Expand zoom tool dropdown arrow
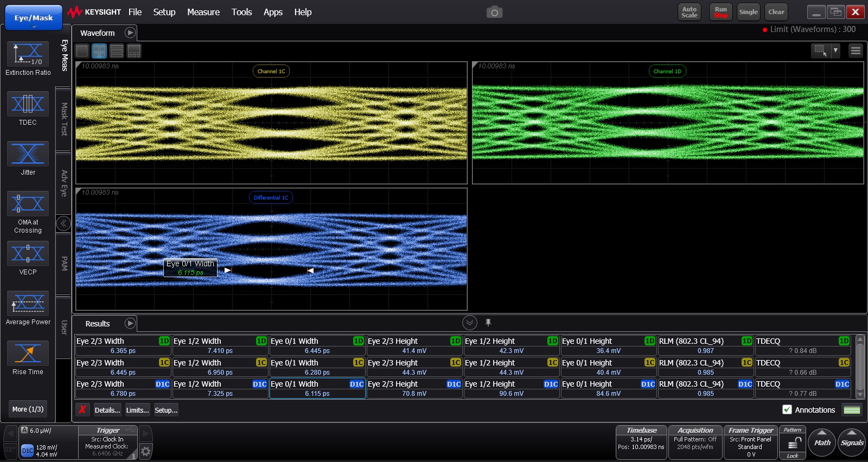 click(x=835, y=50)
